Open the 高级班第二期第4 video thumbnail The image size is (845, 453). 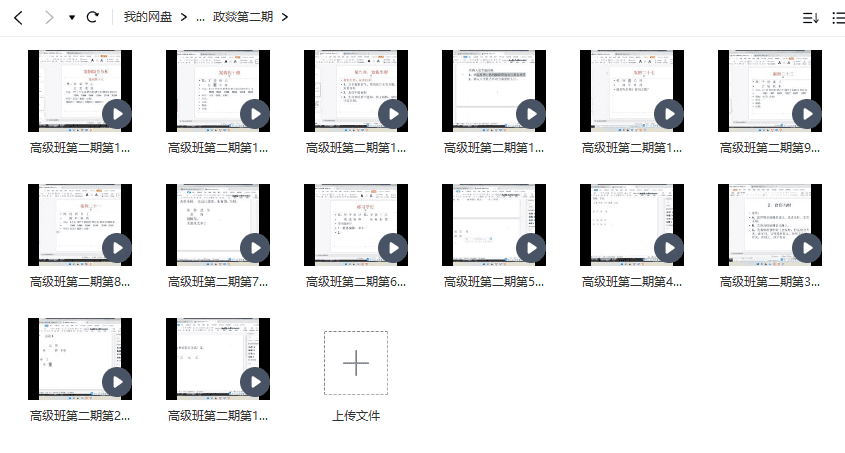click(x=632, y=226)
